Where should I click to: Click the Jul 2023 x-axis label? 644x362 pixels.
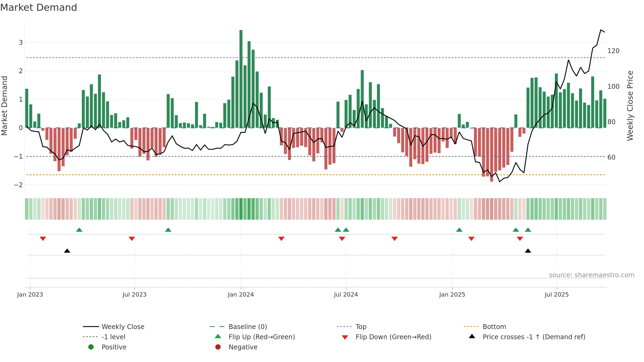(134, 294)
